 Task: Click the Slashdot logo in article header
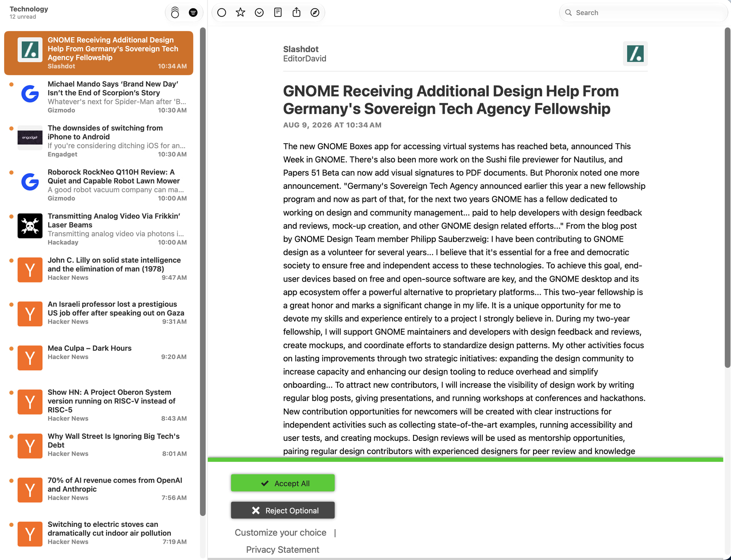635,54
